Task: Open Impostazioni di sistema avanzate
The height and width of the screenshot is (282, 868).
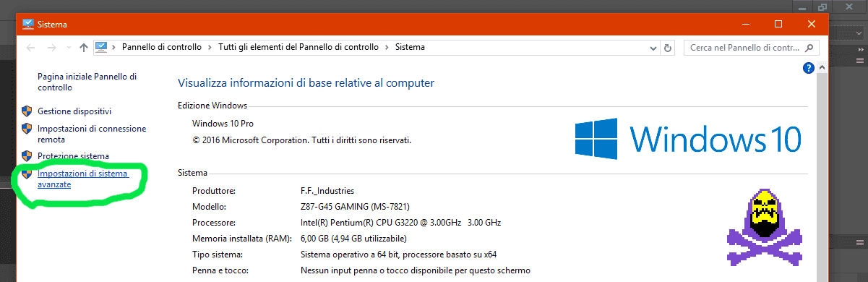Action: tap(82, 179)
